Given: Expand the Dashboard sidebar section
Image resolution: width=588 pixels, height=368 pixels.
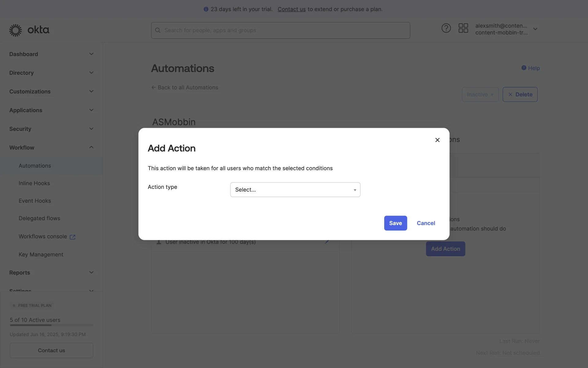Looking at the screenshot, I should pos(91,54).
